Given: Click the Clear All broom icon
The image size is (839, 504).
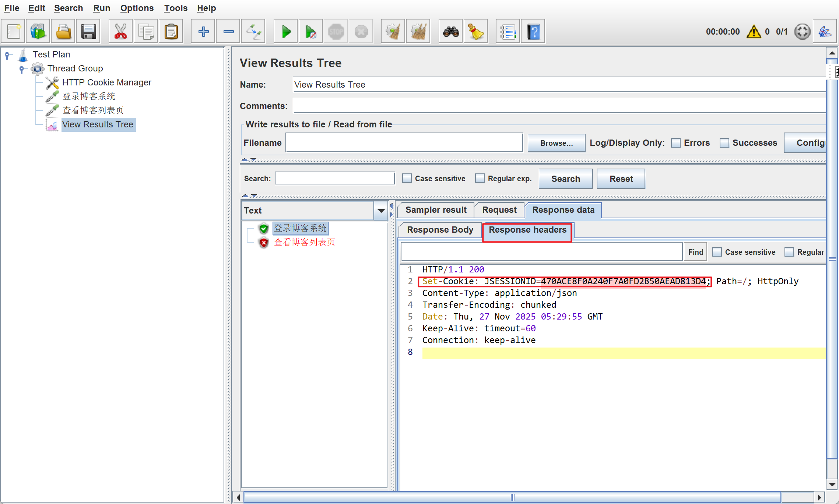Looking at the screenshot, I should click(x=418, y=32).
